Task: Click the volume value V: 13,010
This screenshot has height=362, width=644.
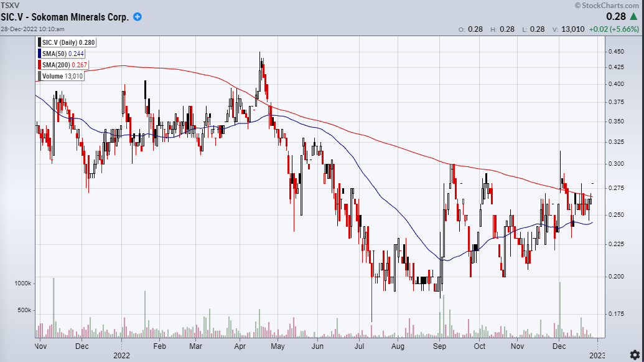Action: 569,29
